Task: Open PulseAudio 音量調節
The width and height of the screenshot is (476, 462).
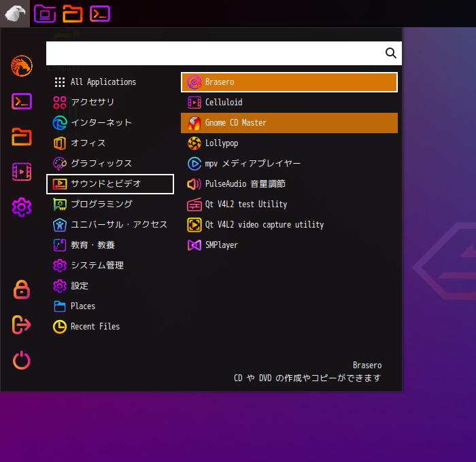Action: pos(289,184)
